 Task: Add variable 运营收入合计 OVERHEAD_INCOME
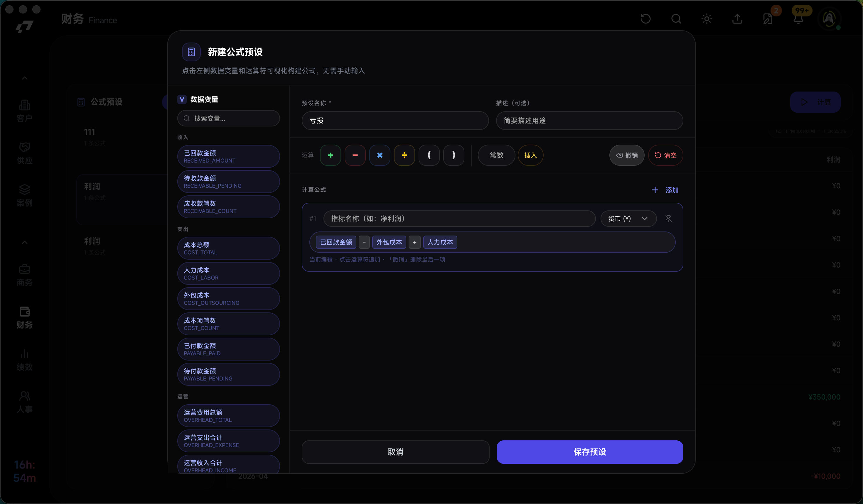[x=228, y=464]
